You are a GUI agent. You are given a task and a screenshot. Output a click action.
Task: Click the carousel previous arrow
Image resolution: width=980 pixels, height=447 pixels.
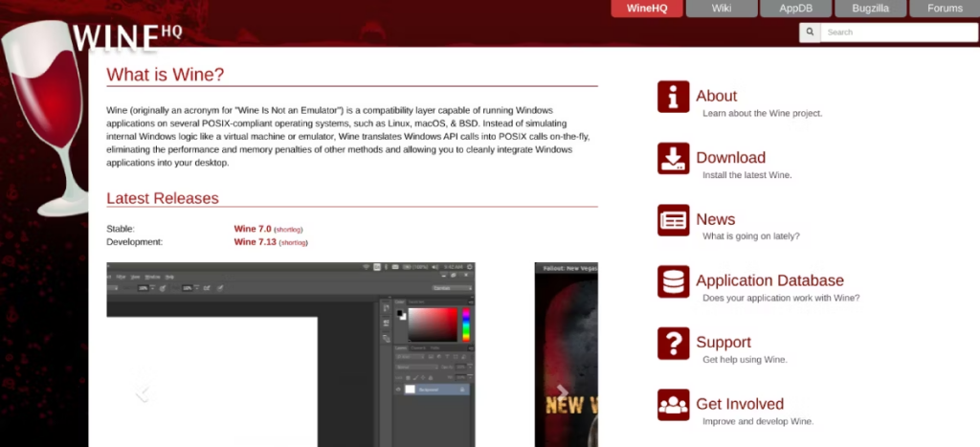coord(144,392)
